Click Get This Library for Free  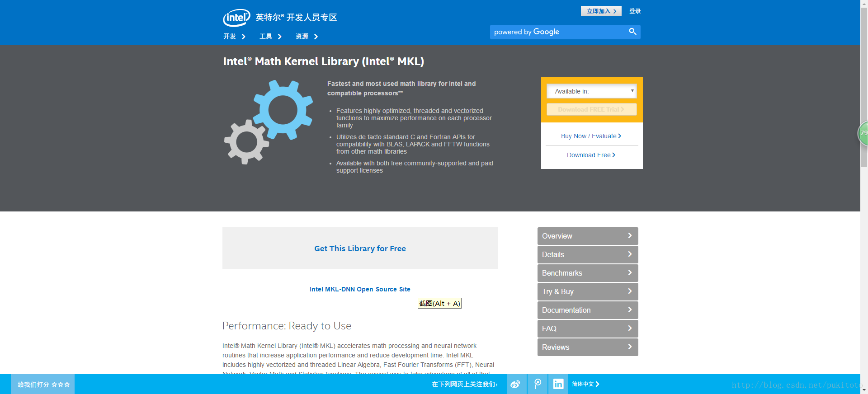pos(360,249)
